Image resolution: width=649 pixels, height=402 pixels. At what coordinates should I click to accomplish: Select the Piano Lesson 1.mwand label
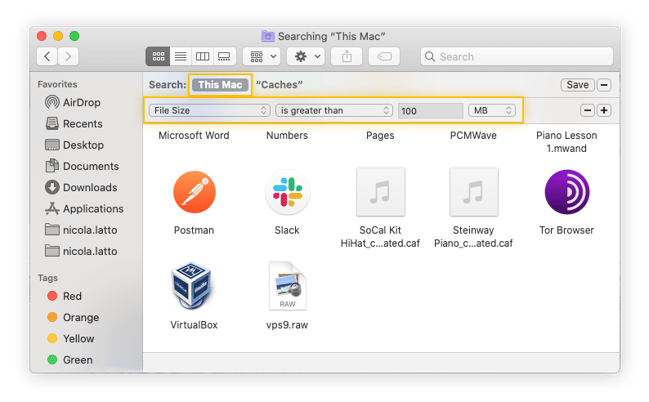[566, 142]
